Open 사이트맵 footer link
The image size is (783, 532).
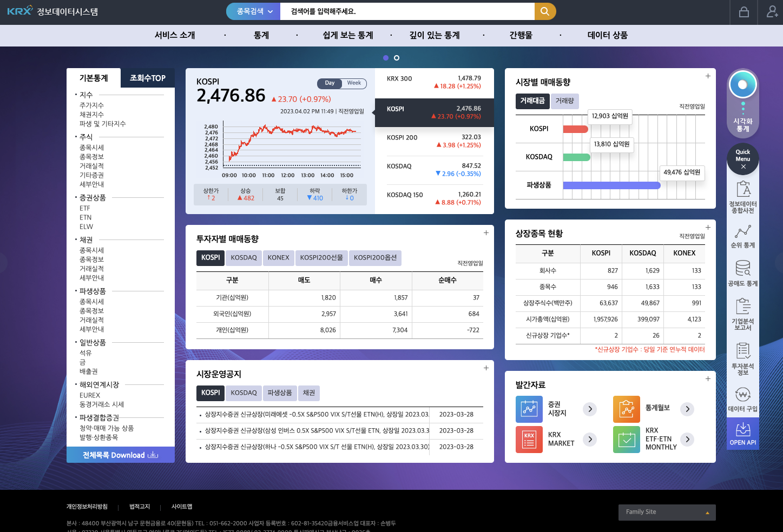point(182,507)
